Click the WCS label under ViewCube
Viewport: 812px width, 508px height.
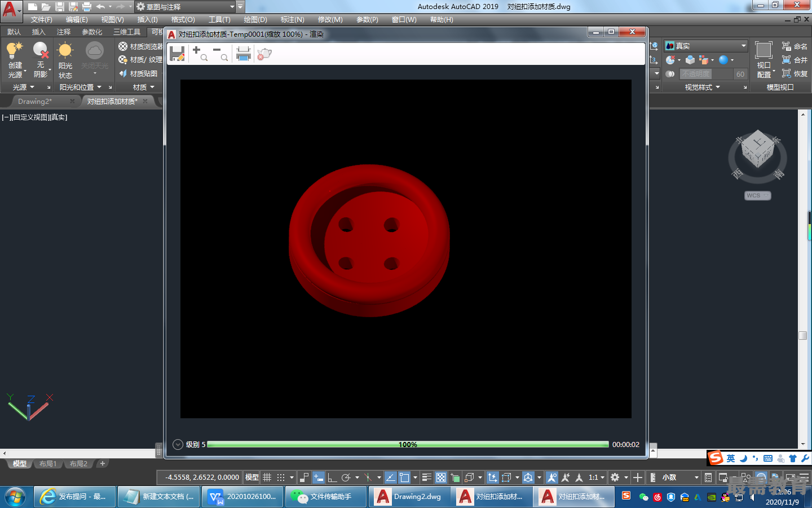757,195
